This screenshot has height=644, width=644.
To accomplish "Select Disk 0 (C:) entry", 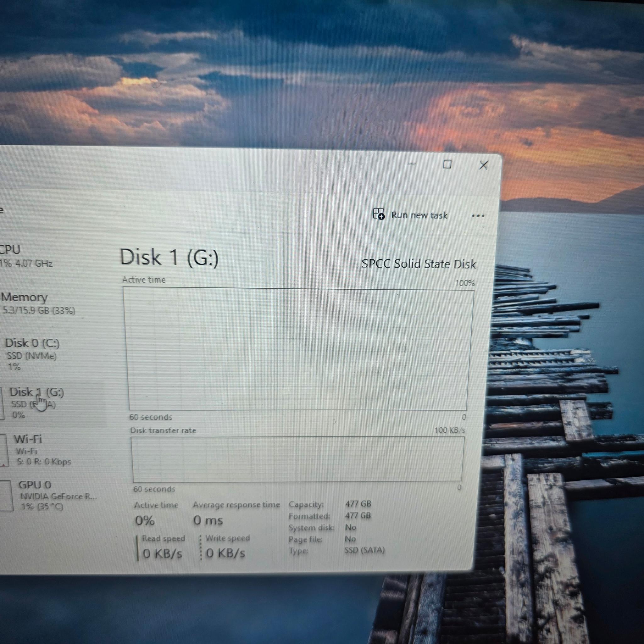I will click(32, 355).
